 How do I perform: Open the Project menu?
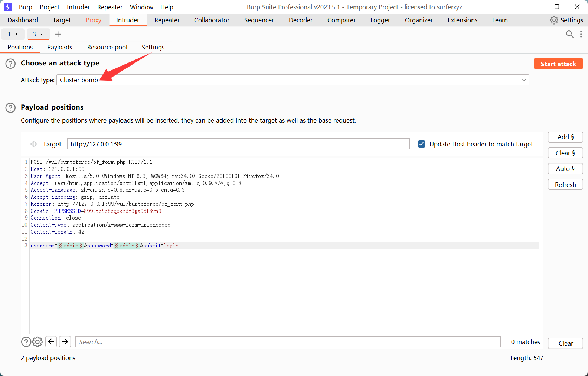50,7
